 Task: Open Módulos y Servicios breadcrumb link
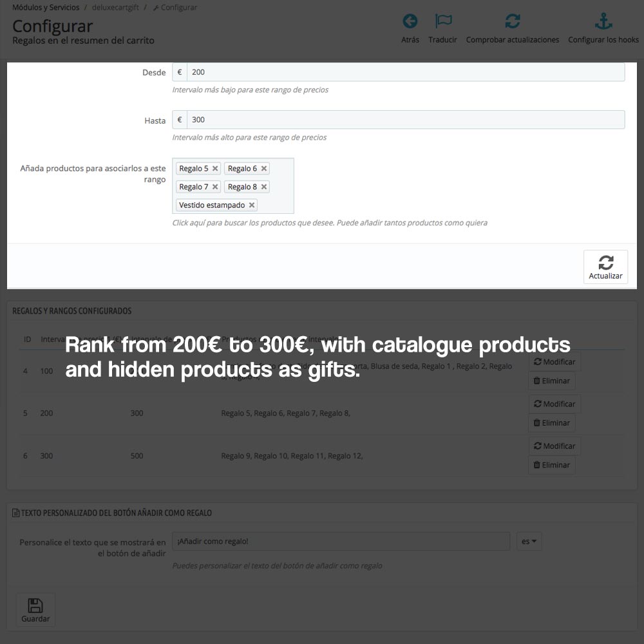tap(46, 7)
